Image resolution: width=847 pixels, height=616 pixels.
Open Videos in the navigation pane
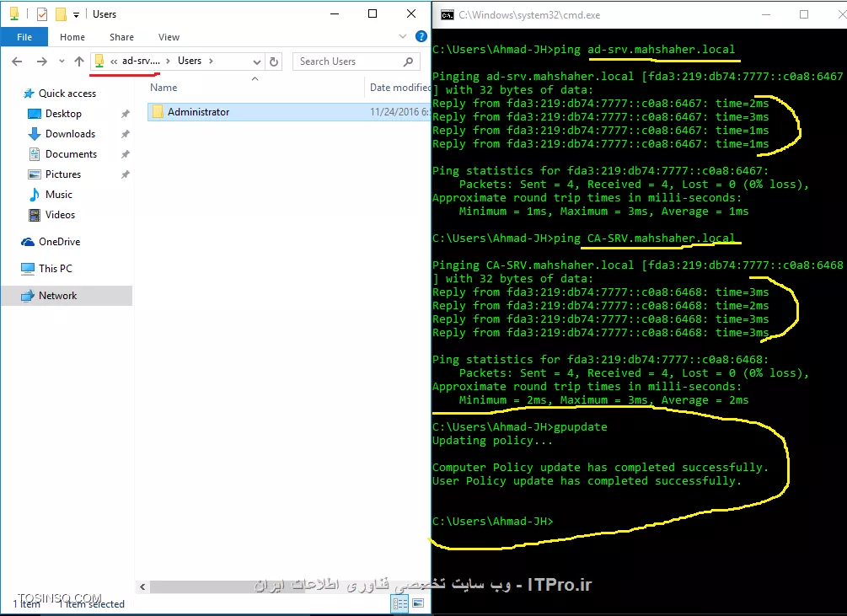[60, 215]
